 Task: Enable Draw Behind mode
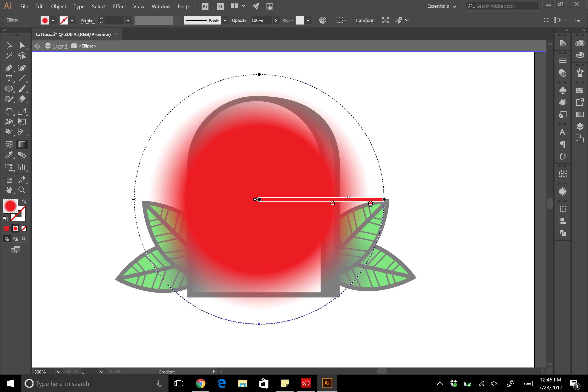pos(15,239)
